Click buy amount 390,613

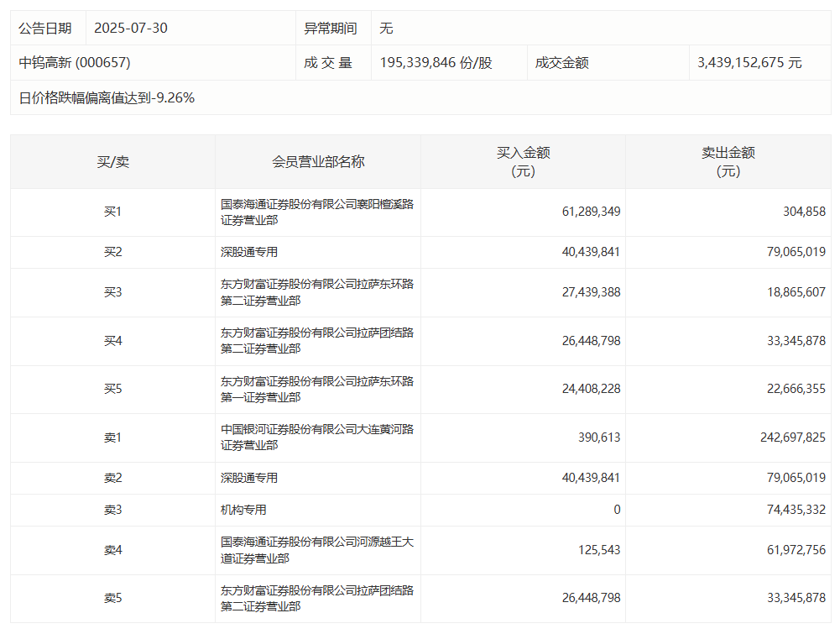click(599, 438)
